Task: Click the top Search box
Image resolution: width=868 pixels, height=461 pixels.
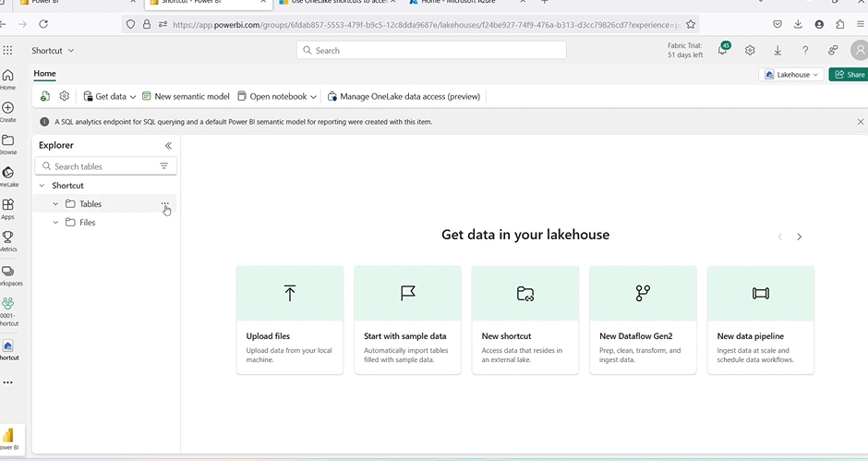Action: click(431, 51)
